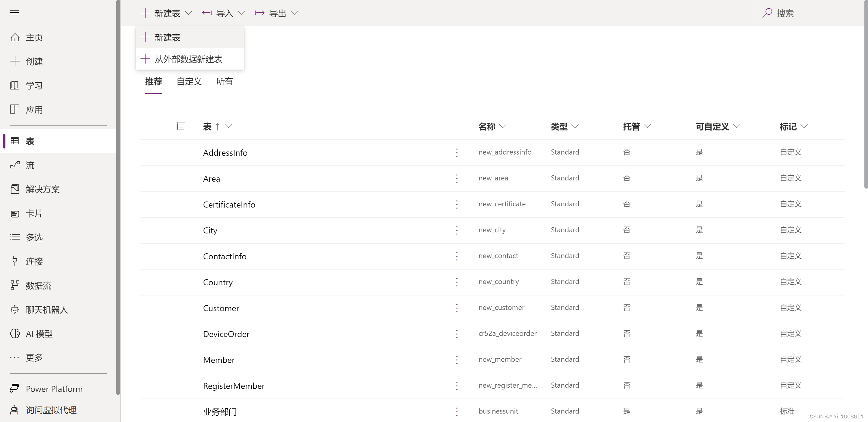Open the Power Platform link
The height and width of the screenshot is (422, 868).
54,388
